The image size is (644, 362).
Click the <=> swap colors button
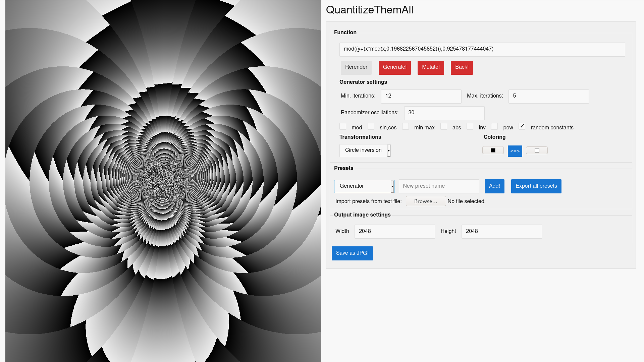[515, 151]
